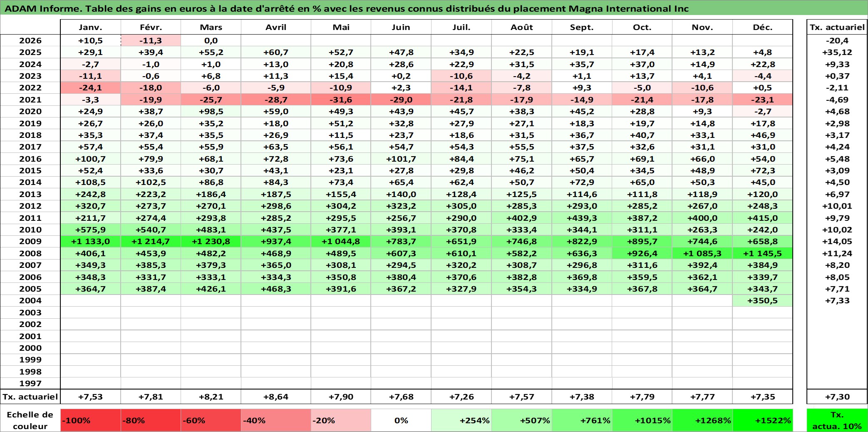Click the 2026 year row label

(x=30, y=40)
